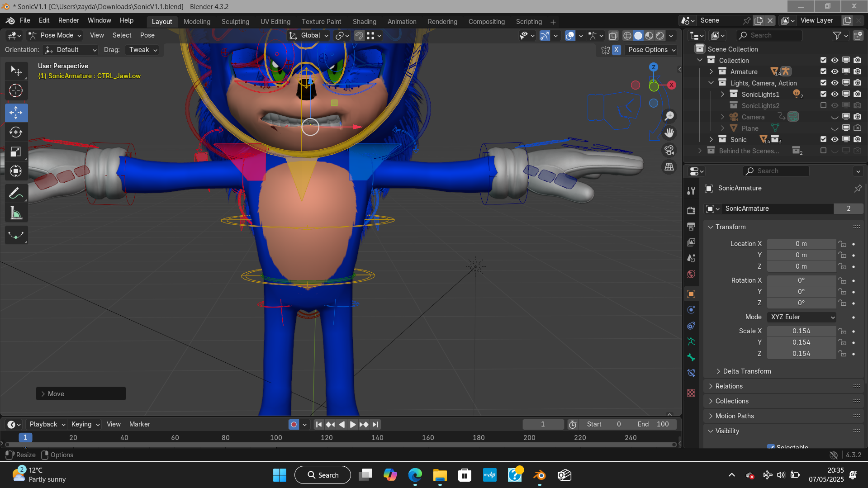
Task: Select the Scale tool
Action: click(x=16, y=152)
